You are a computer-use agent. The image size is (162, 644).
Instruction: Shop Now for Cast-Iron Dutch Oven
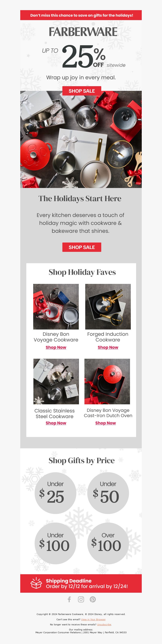click(x=105, y=423)
